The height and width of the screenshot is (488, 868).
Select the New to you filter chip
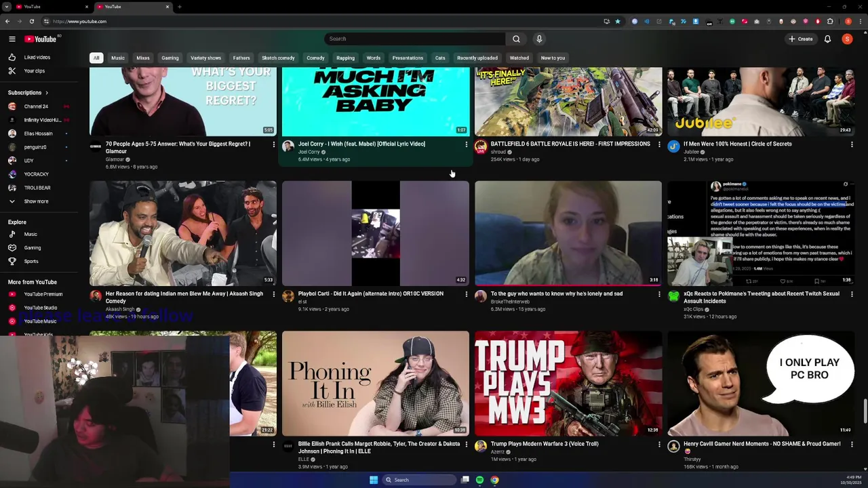[553, 58]
